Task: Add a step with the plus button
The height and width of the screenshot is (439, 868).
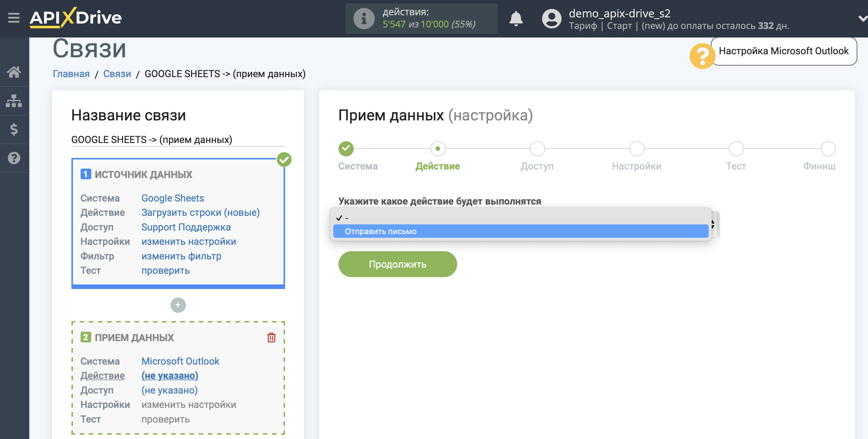Action: pos(178,305)
